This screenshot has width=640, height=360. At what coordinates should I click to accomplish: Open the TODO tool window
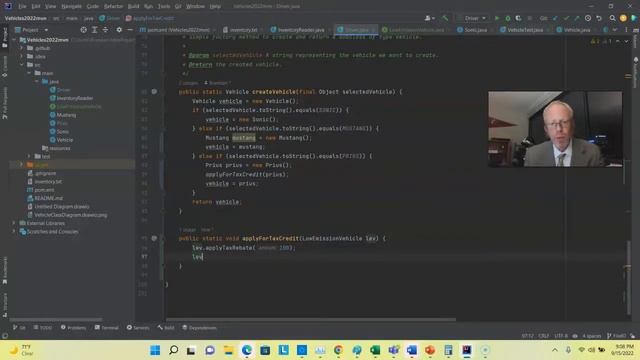point(43,327)
